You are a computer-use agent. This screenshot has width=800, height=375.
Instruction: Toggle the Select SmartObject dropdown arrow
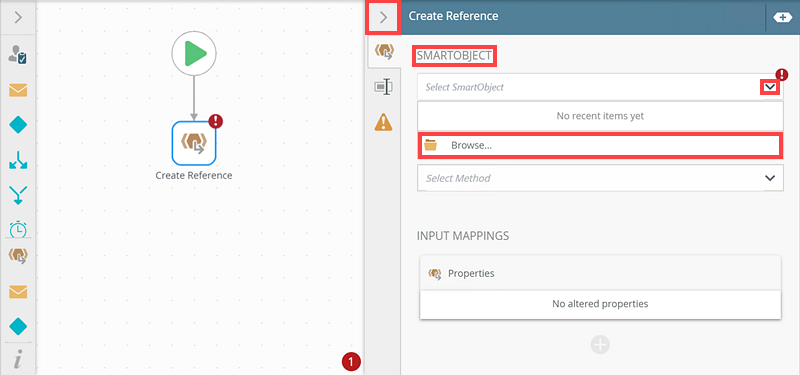[x=770, y=87]
